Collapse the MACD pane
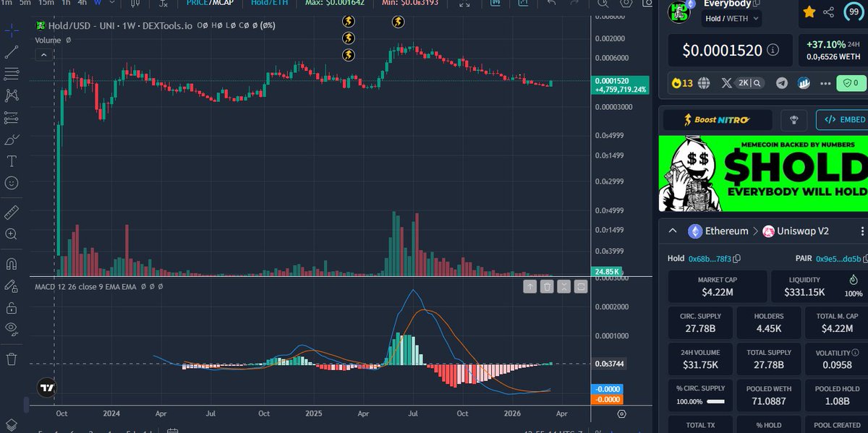This screenshot has width=868, height=433. (564, 287)
